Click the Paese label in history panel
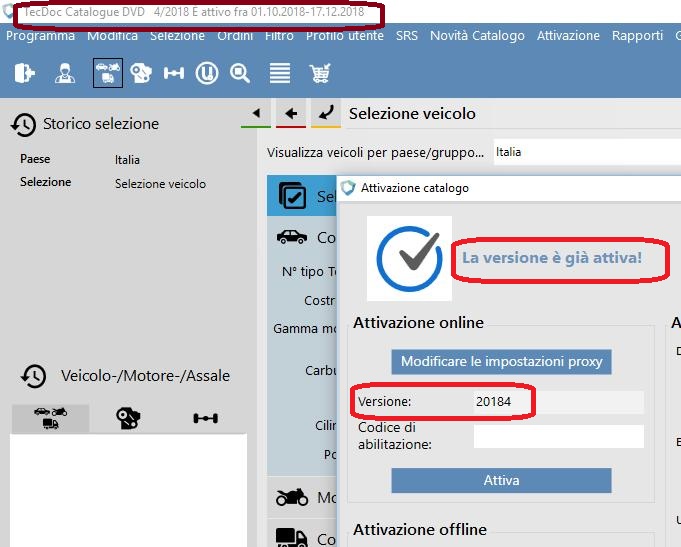Image resolution: width=681 pixels, height=547 pixels. (35, 159)
